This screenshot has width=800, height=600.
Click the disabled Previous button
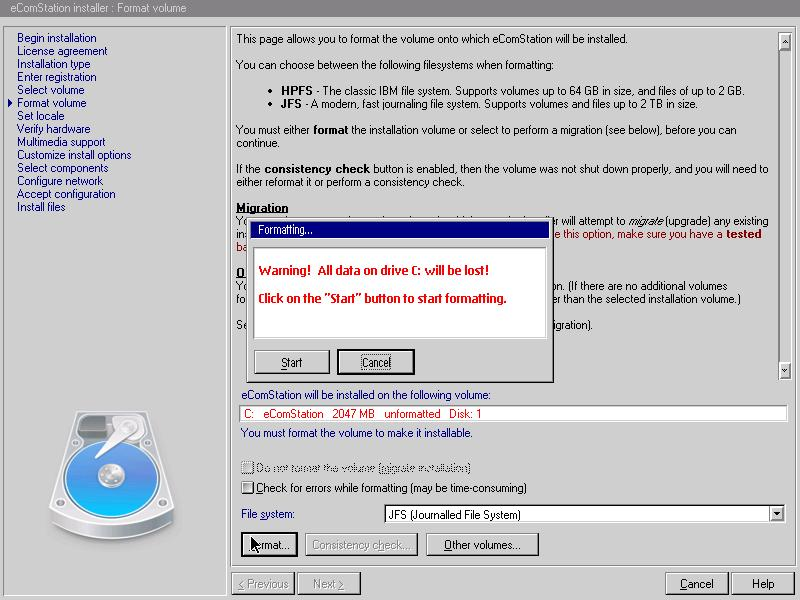point(263,584)
